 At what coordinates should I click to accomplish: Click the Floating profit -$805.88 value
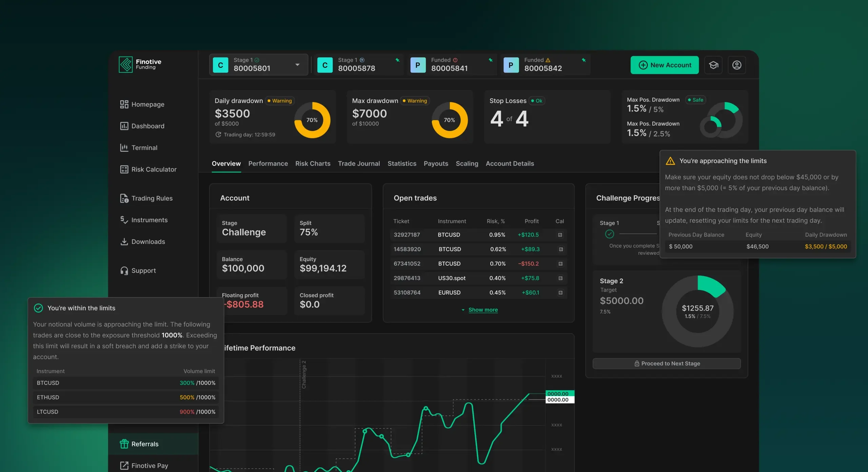(x=243, y=305)
